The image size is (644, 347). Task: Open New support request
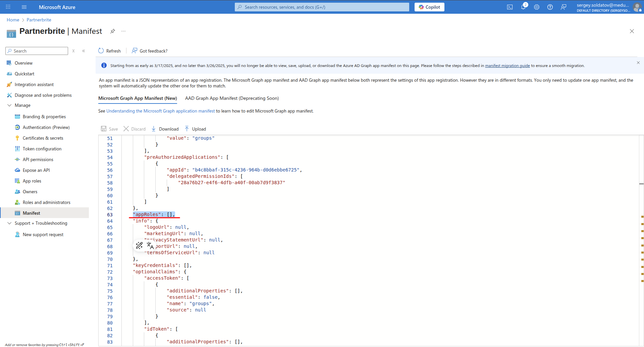43,234
